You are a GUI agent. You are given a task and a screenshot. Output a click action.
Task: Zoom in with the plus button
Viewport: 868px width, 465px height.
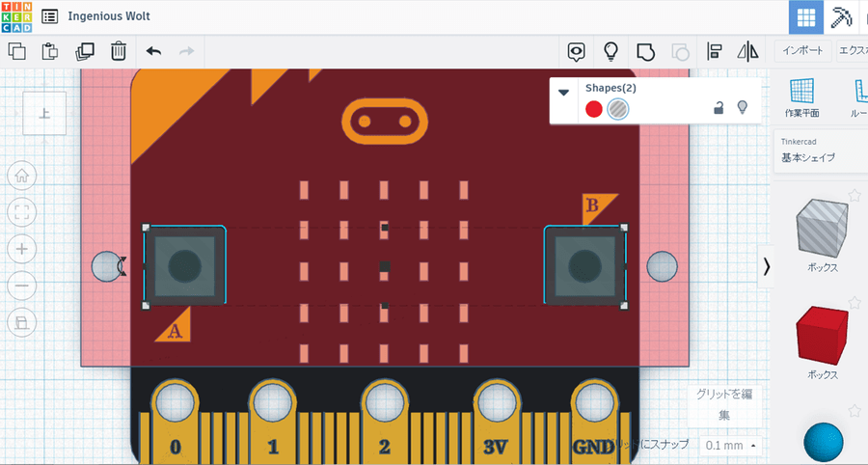click(22, 249)
